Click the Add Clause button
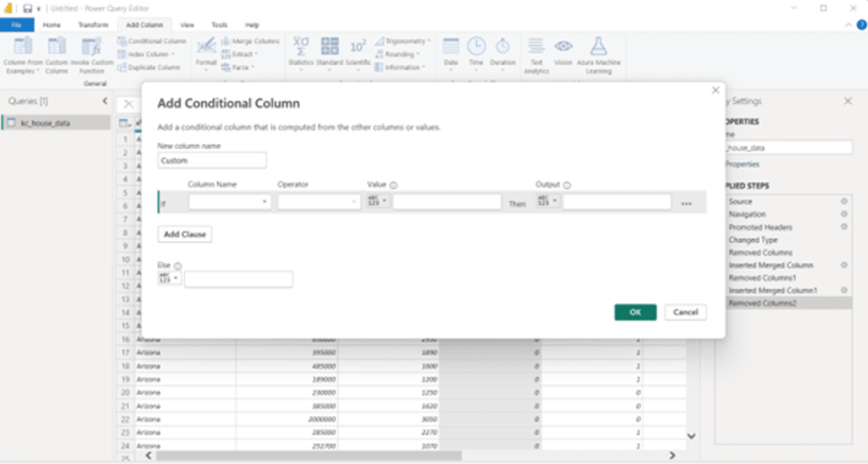Image resolution: width=868 pixels, height=464 pixels. [184, 234]
